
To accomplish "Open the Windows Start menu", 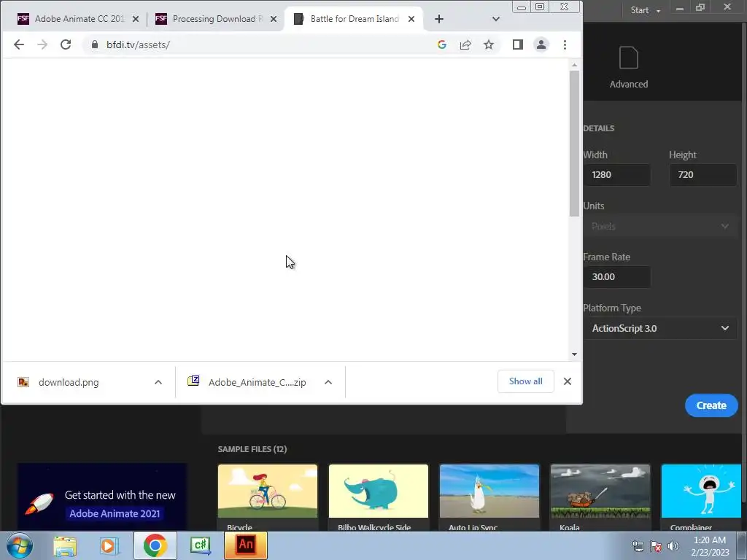I will pos(19,545).
